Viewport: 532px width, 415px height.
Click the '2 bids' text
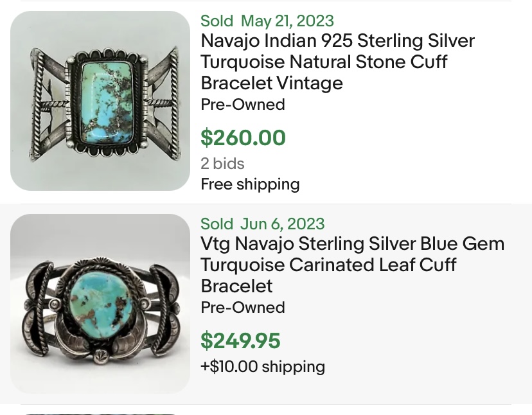222,164
